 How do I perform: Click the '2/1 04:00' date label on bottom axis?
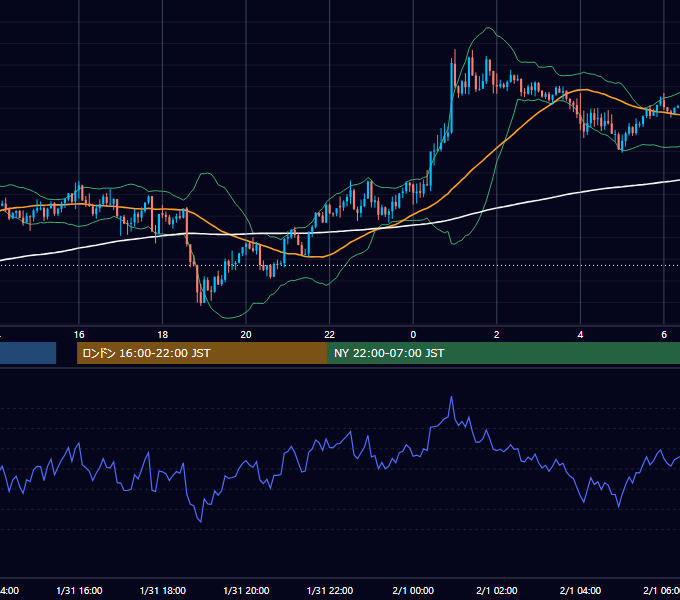point(580,590)
